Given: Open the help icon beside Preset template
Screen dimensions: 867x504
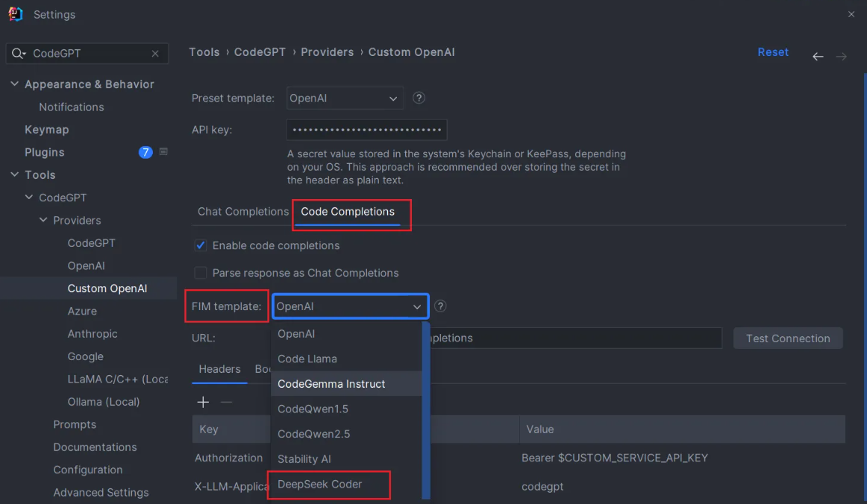Looking at the screenshot, I should 419,98.
